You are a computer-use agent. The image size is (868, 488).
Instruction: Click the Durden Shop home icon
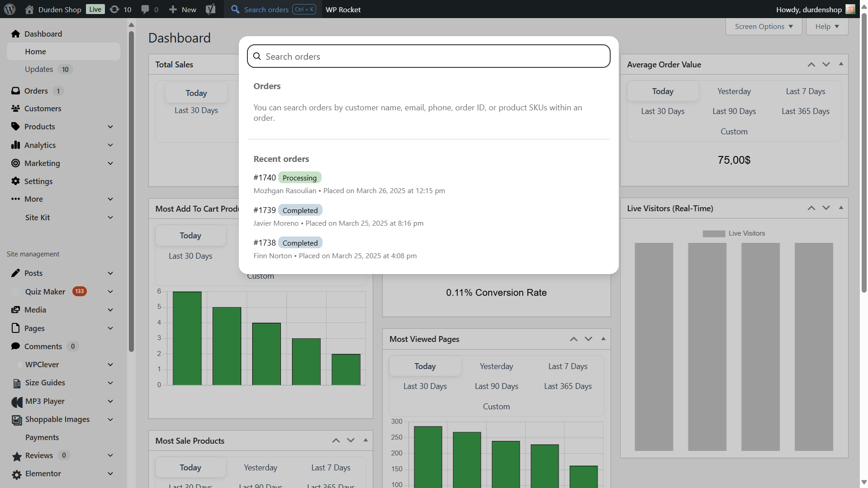pyautogui.click(x=29, y=9)
